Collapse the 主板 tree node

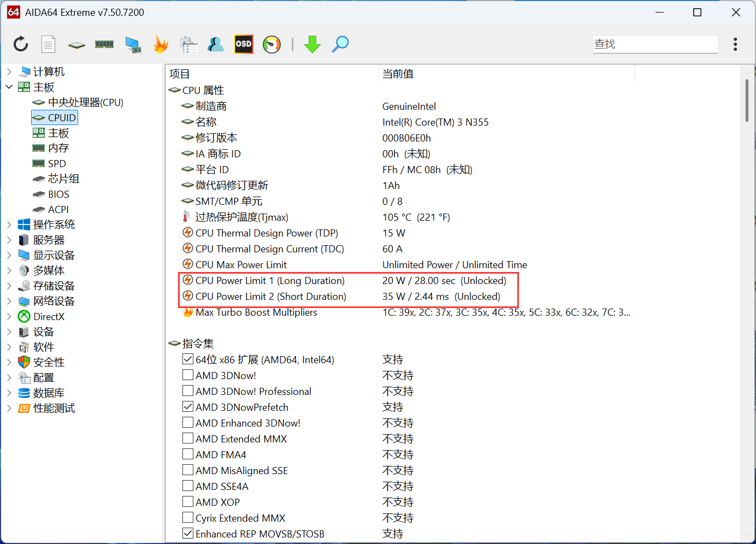tap(9, 87)
